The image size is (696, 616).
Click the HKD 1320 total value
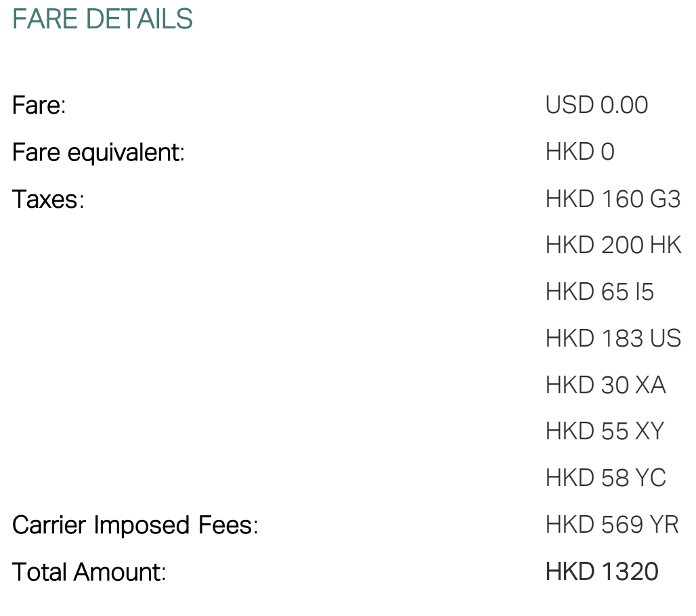tap(602, 572)
